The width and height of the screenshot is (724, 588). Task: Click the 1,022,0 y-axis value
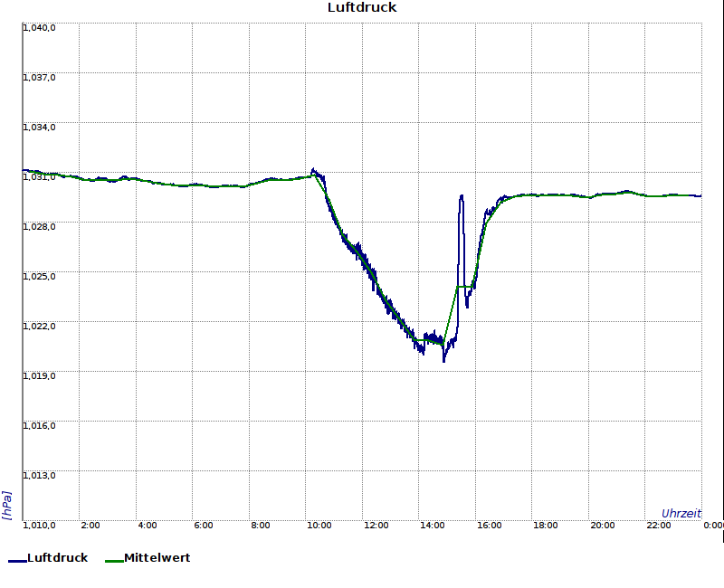pos(39,327)
